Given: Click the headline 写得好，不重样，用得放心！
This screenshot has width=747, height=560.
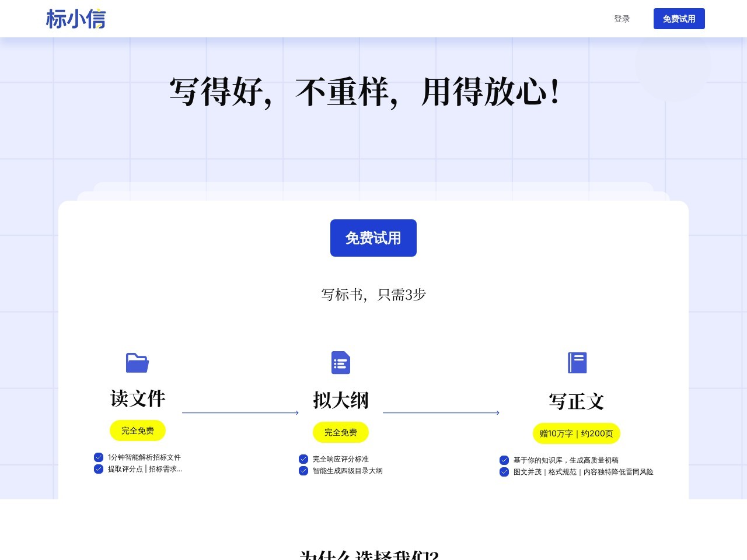Looking at the screenshot, I should coord(365,92).
